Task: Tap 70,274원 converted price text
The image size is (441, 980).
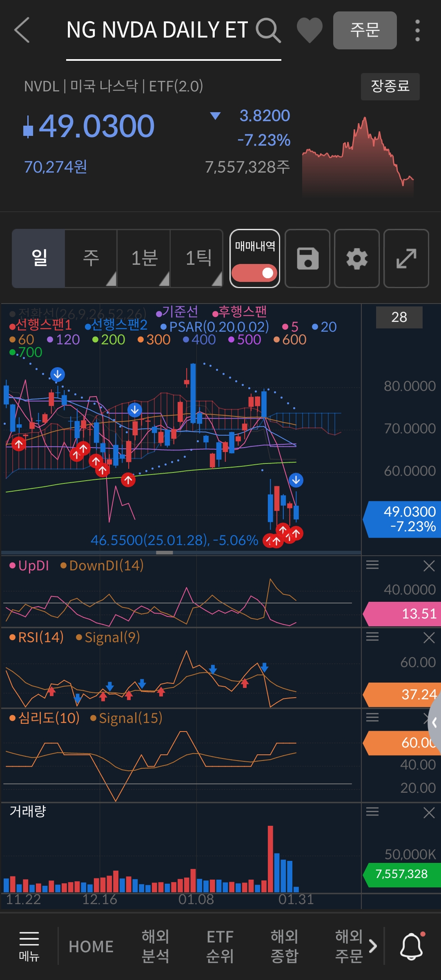Action: [x=56, y=167]
